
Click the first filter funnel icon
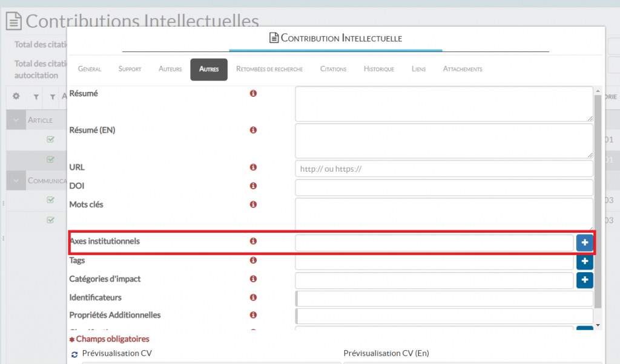click(x=36, y=97)
